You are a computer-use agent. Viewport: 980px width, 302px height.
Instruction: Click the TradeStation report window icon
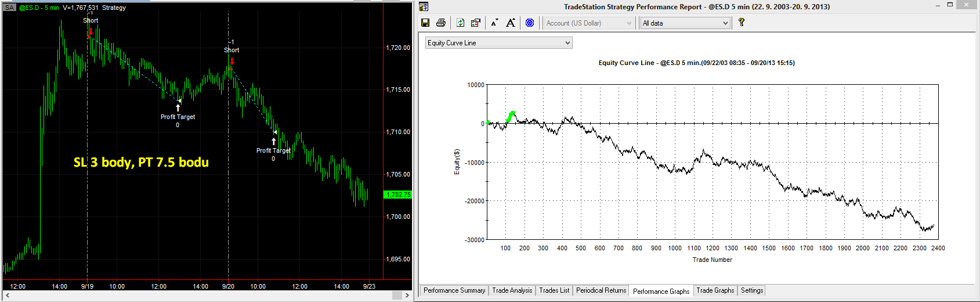pos(424,6)
